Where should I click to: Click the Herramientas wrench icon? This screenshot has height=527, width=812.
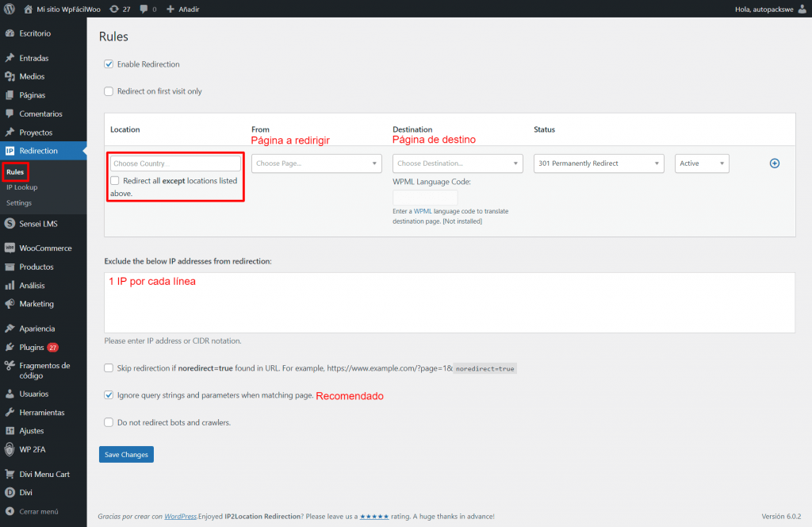pyautogui.click(x=10, y=413)
